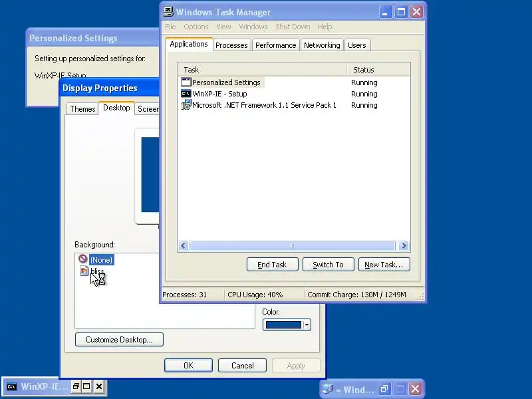Maximize the Windows Task Manager window
This screenshot has height=399, width=532.
tap(401, 12)
